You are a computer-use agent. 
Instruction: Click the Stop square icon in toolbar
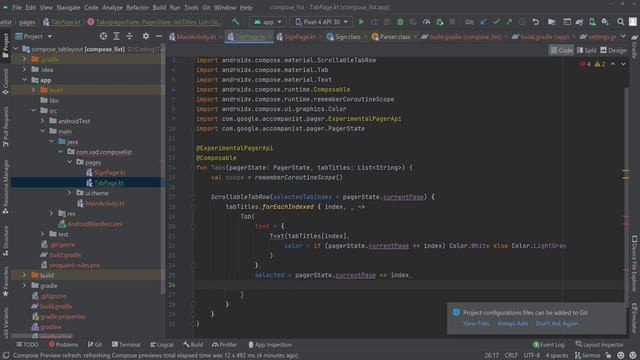tap(452, 22)
